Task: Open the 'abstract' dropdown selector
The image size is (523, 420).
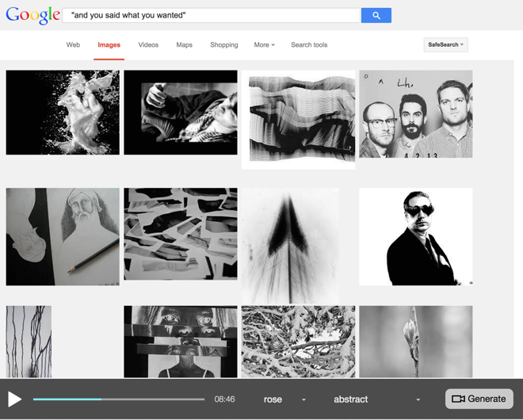Action: (376, 399)
